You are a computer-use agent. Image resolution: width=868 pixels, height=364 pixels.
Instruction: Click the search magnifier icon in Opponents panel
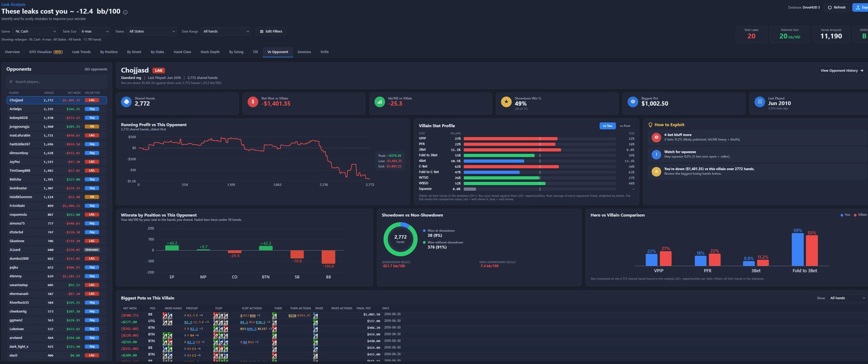tap(11, 82)
